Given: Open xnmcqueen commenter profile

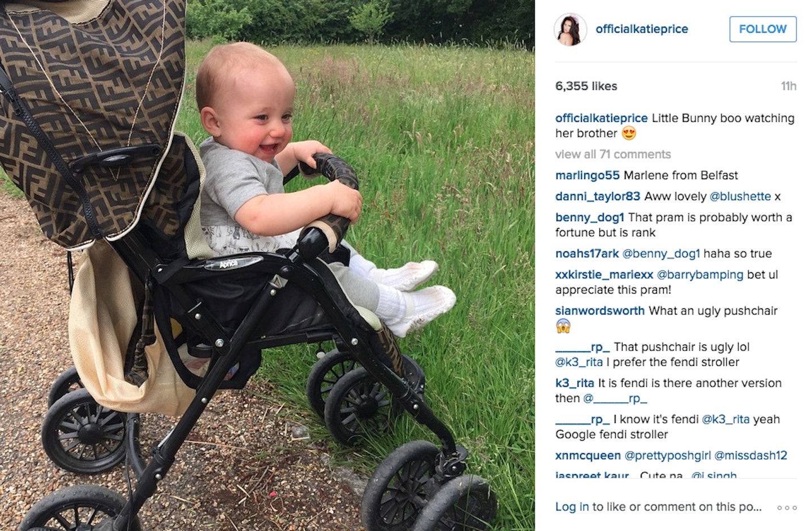Looking at the screenshot, I should pos(588,455).
